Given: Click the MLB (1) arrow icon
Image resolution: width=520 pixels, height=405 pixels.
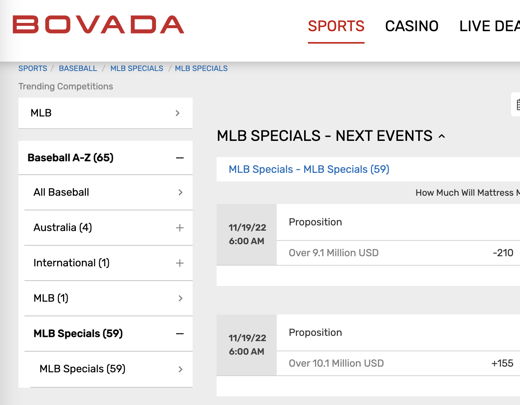Looking at the screenshot, I should 180,298.
